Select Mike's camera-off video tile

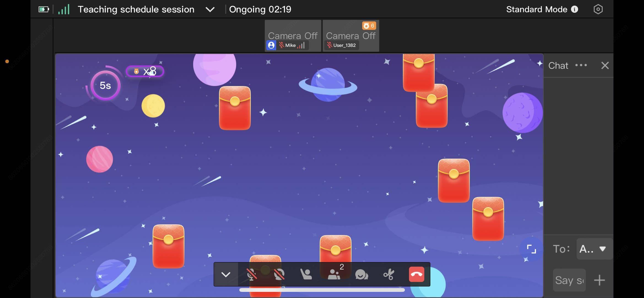[x=293, y=35]
